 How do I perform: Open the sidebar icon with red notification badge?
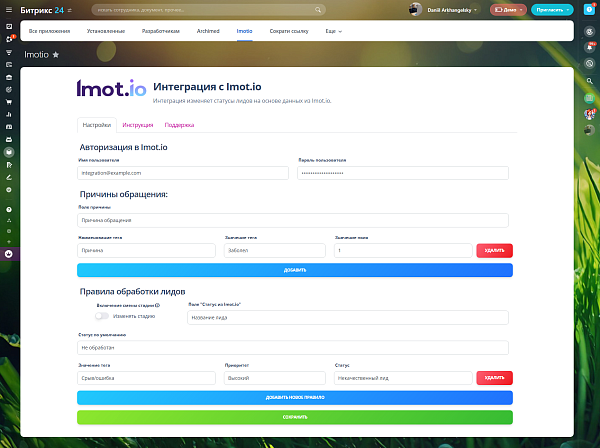click(x=10, y=39)
